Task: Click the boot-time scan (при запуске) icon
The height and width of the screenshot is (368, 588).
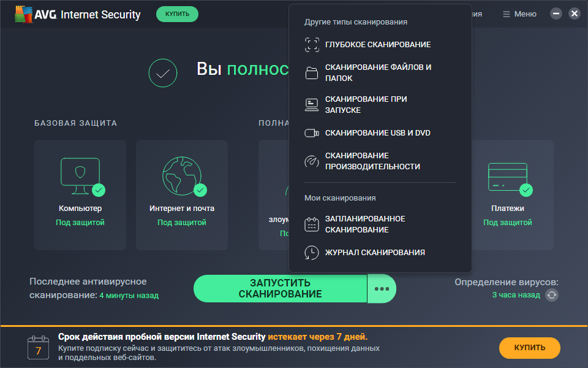Action: click(x=312, y=105)
